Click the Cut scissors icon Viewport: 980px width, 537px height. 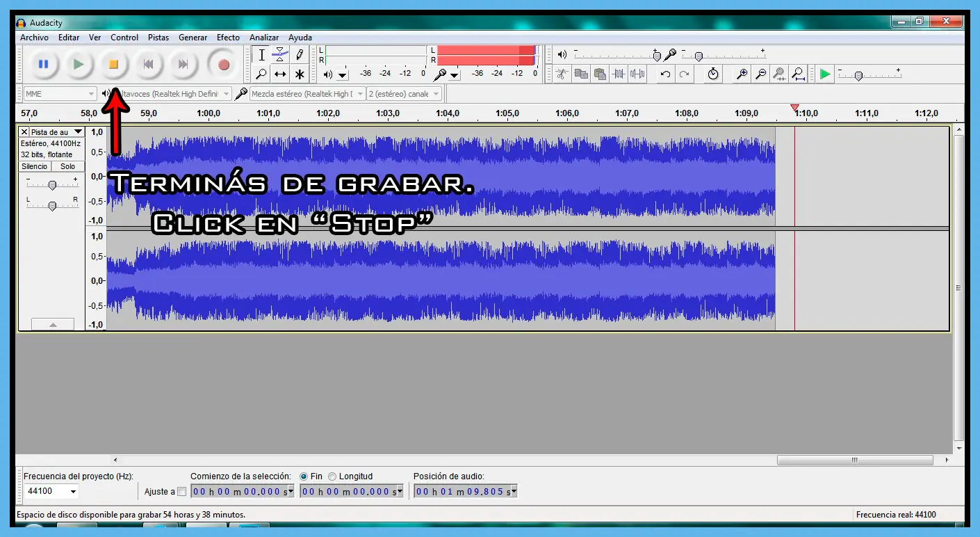pos(562,74)
